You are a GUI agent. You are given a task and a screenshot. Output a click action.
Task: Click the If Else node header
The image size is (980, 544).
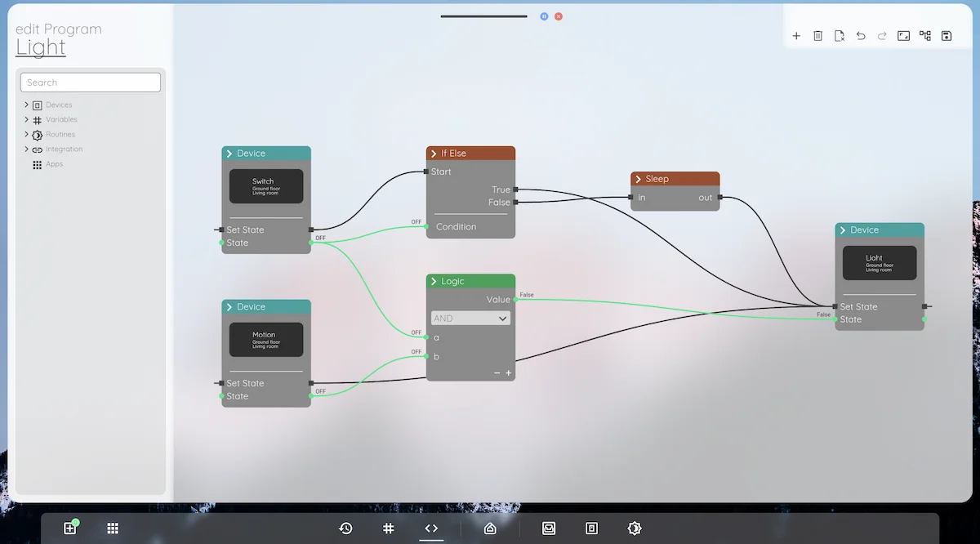point(470,154)
